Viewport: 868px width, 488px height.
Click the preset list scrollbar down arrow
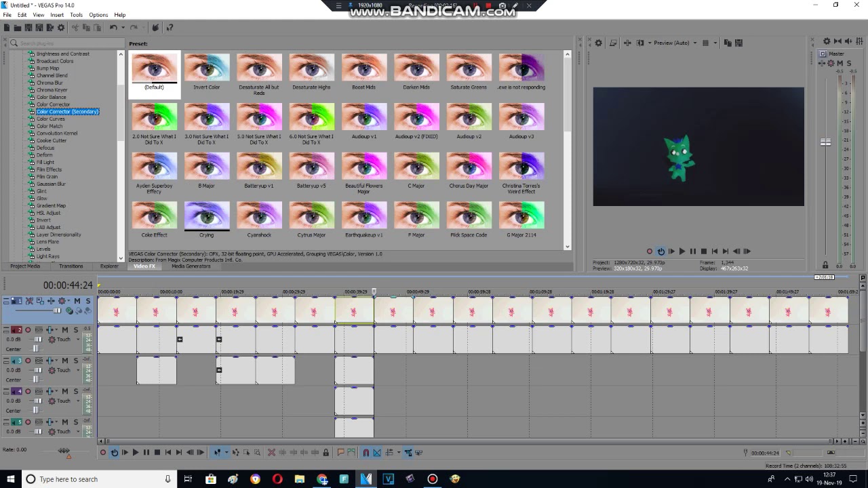point(568,247)
